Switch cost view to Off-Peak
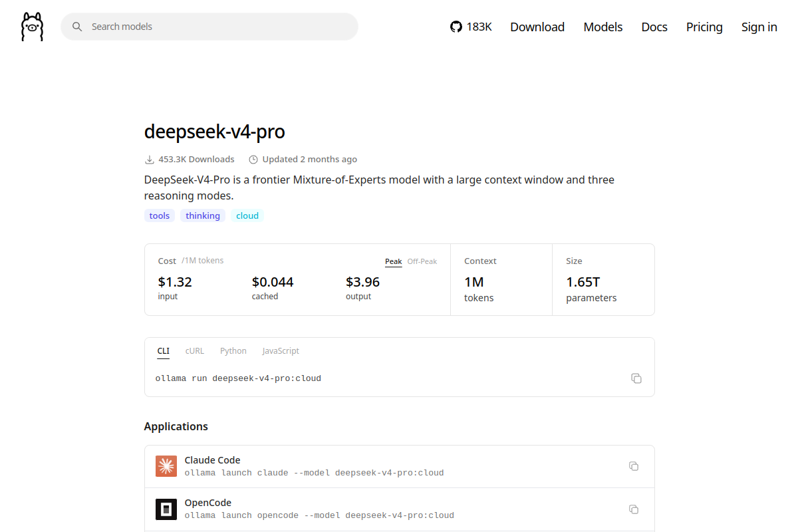 [x=422, y=261]
